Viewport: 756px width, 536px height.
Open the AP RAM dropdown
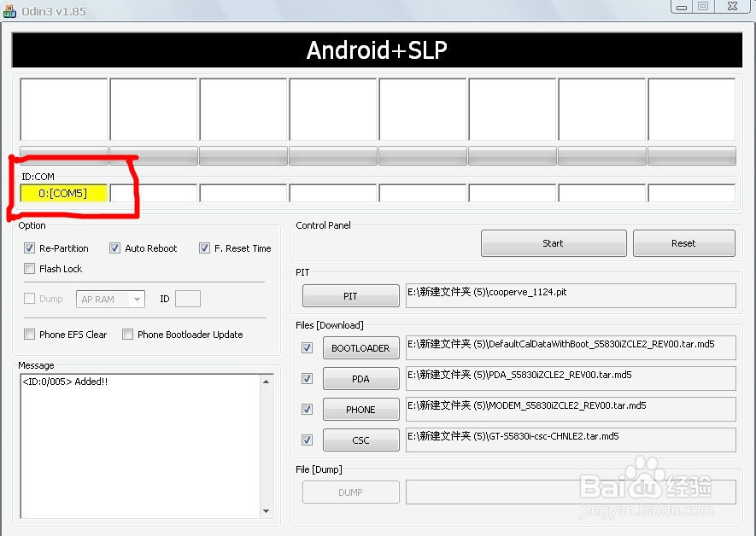[110, 299]
